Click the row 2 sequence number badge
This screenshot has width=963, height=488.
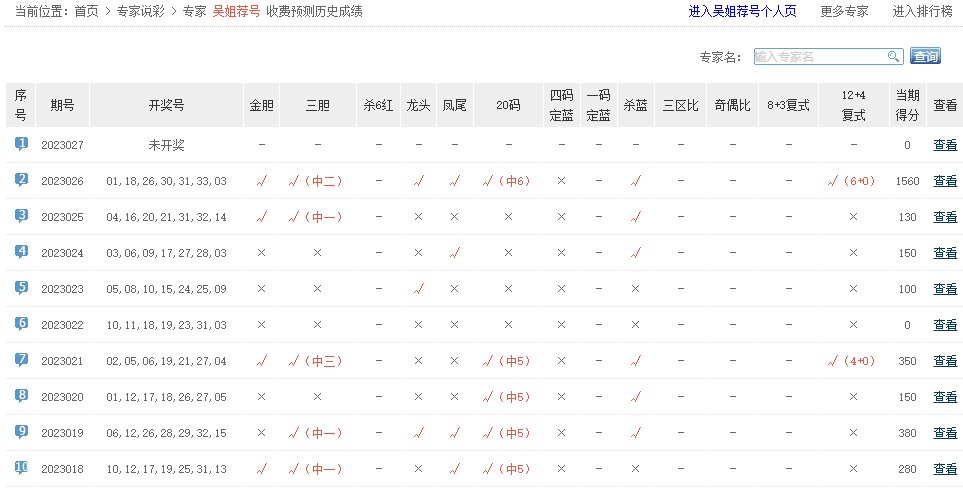coord(21,180)
